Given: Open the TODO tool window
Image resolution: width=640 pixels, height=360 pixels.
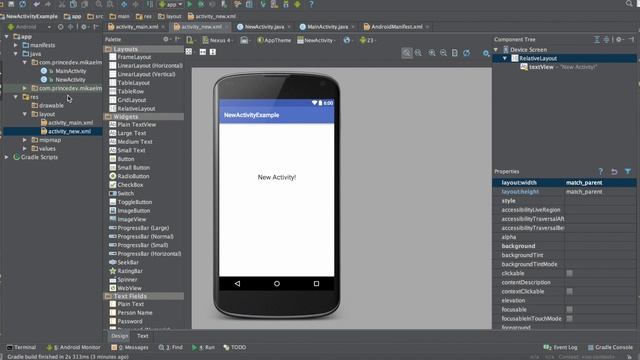Looking at the screenshot, I should pyautogui.click(x=235, y=347).
